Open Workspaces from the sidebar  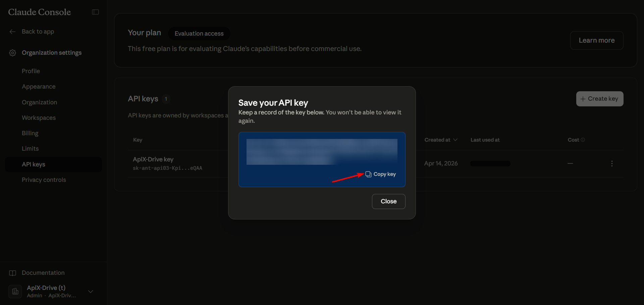39,118
